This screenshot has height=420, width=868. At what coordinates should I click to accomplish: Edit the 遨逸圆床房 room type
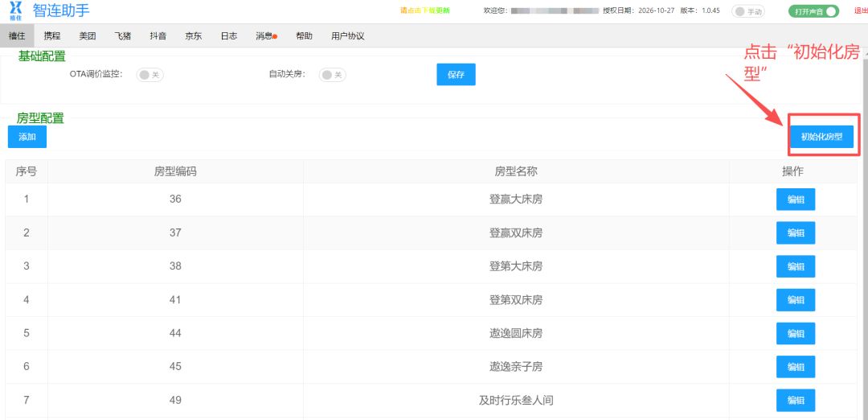click(796, 334)
